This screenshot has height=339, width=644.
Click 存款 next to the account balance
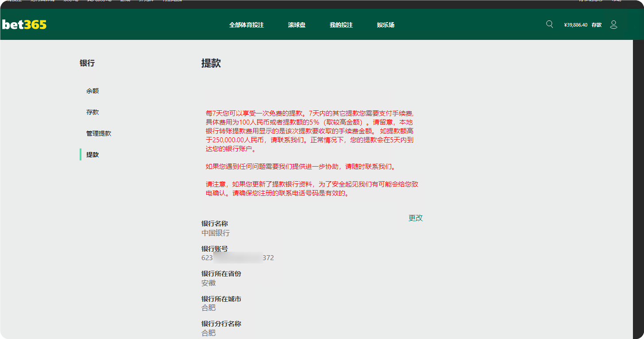(x=597, y=25)
